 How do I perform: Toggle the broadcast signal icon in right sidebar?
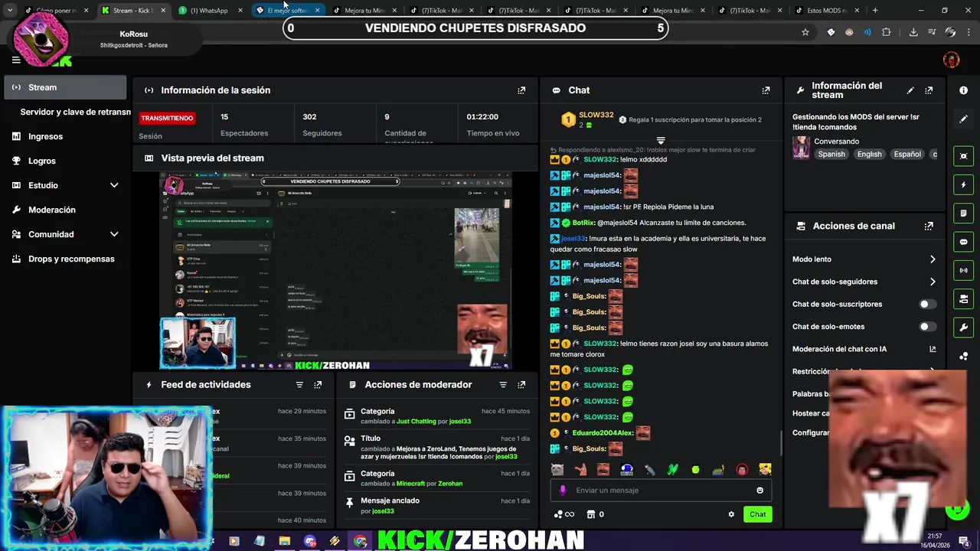click(963, 270)
